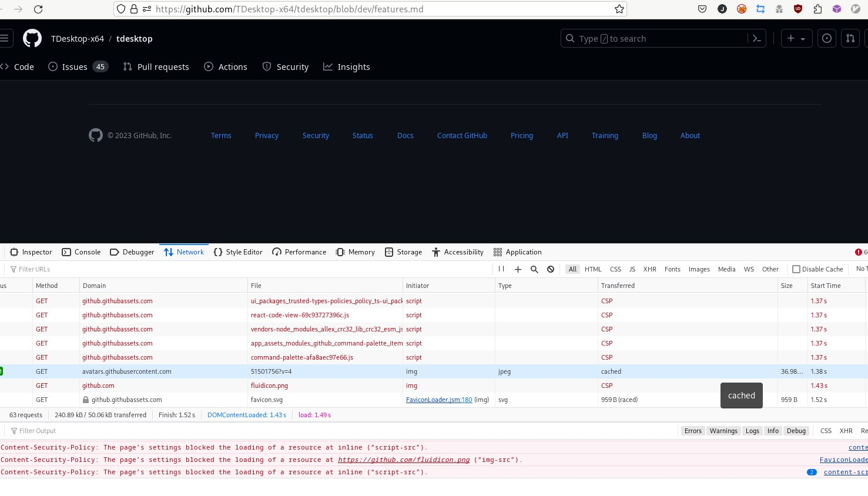Block a request using the block icon

(551, 269)
